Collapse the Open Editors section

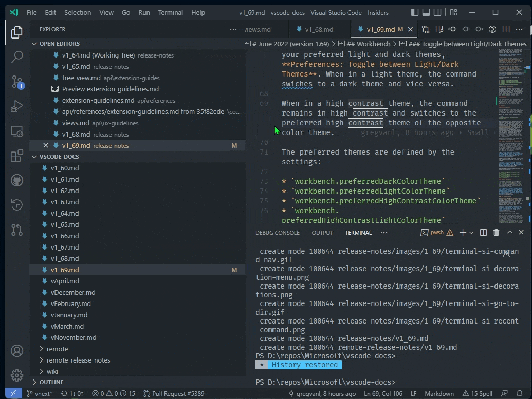[x=137, y=44]
